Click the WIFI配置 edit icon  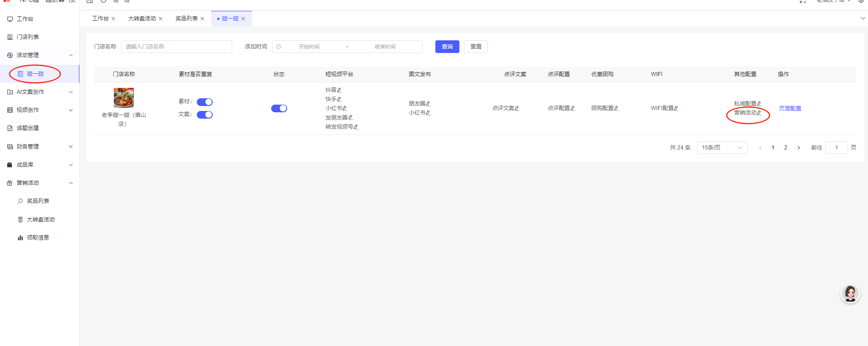click(x=676, y=108)
